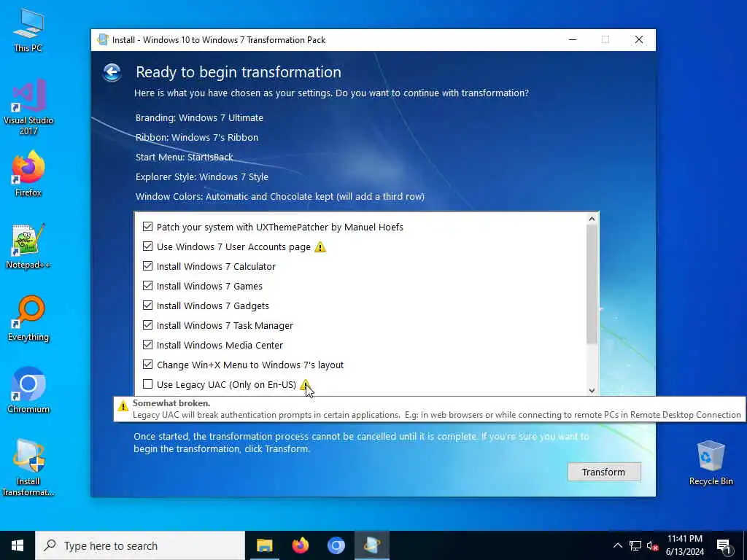Screen dimensions: 747x560
Task: Enable Use Legacy UAC option
Action: click(147, 384)
